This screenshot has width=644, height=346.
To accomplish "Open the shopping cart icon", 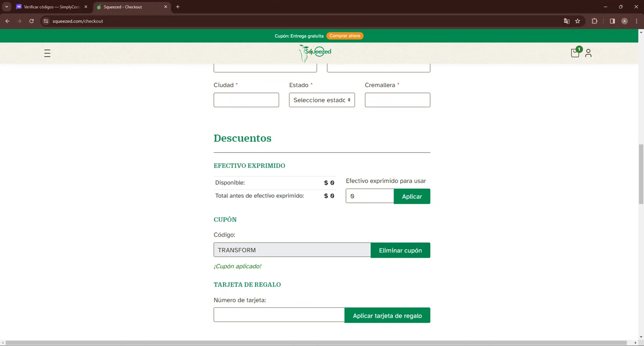I will coord(575,53).
